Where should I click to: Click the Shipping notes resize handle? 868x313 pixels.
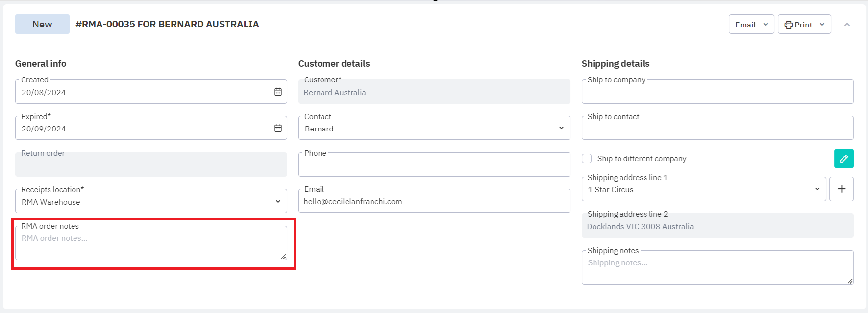coord(850,281)
